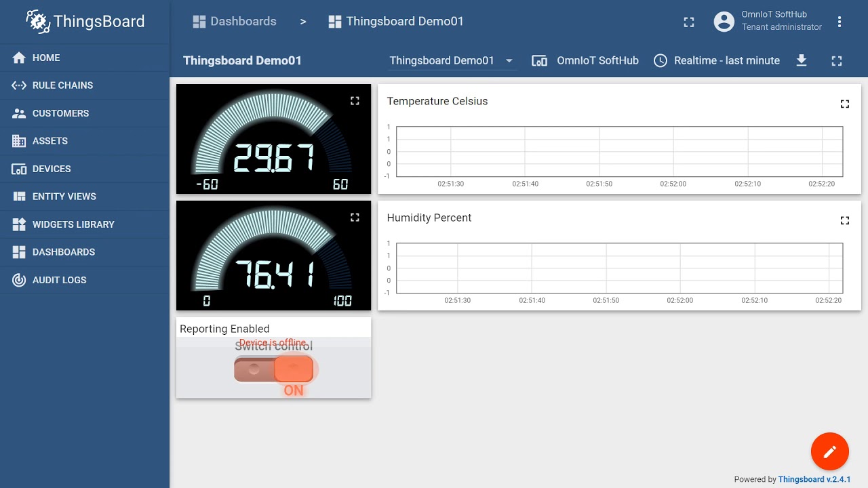Export dashboard with download icon
This screenshot has height=488, width=868.
(802, 60)
